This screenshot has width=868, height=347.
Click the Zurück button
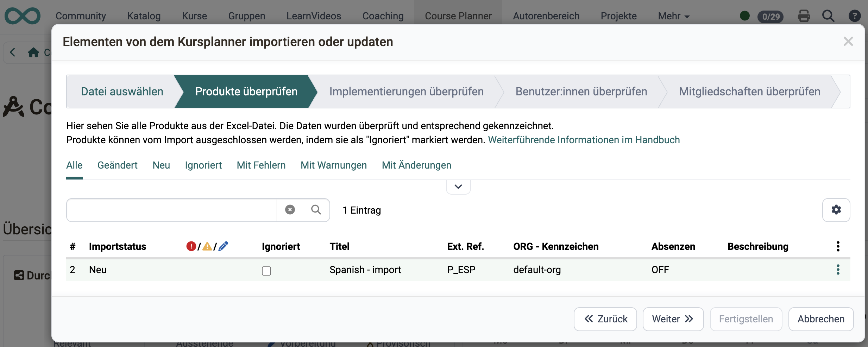pos(605,319)
